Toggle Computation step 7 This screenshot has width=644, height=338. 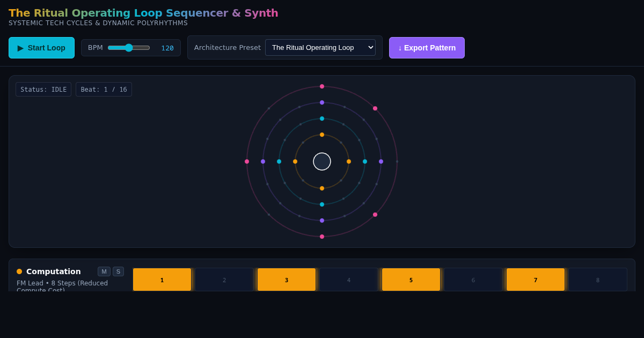pos(536,280)
